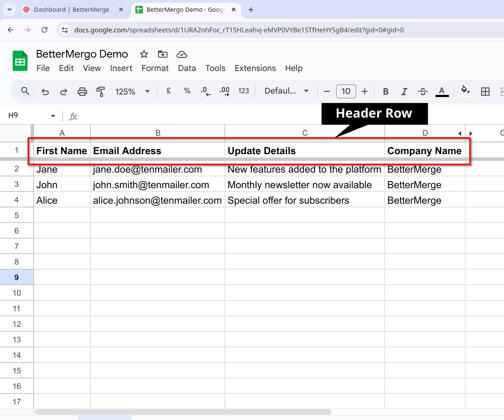Rename the BetterMergo Demo title
Image resolution: width=504 pixels, height=420 pixels.
coord(82,54)
